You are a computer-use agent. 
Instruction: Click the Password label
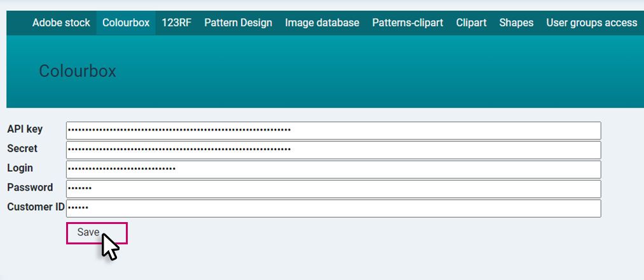point(30,188)
